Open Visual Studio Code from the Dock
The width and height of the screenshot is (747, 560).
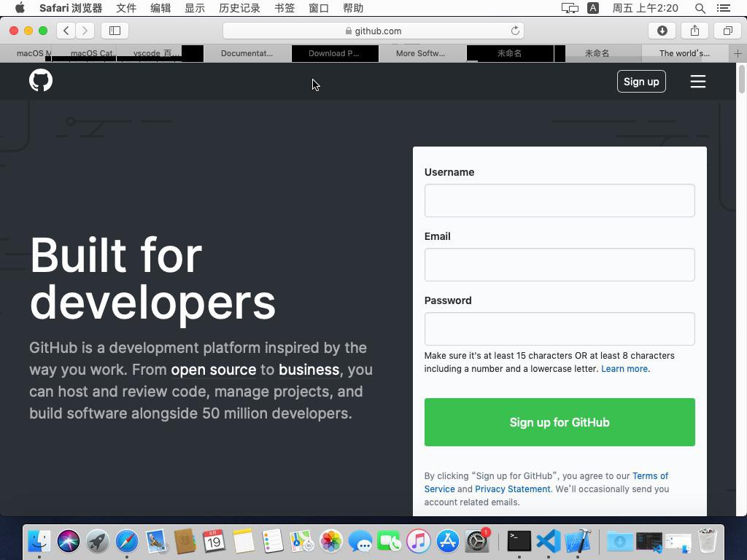point(549,542)
